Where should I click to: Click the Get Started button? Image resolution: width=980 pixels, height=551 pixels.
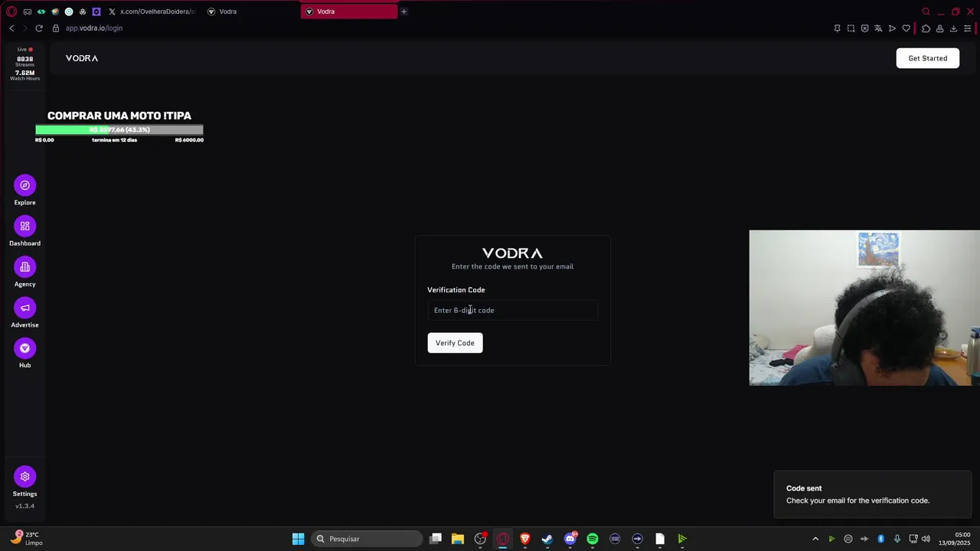click(927, 58)
